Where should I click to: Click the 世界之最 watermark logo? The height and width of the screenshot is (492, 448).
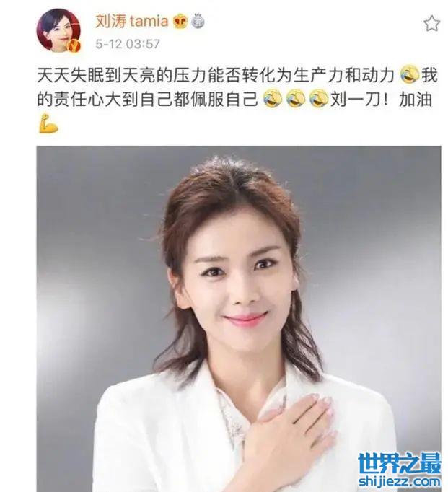click(x=400, y=463)
